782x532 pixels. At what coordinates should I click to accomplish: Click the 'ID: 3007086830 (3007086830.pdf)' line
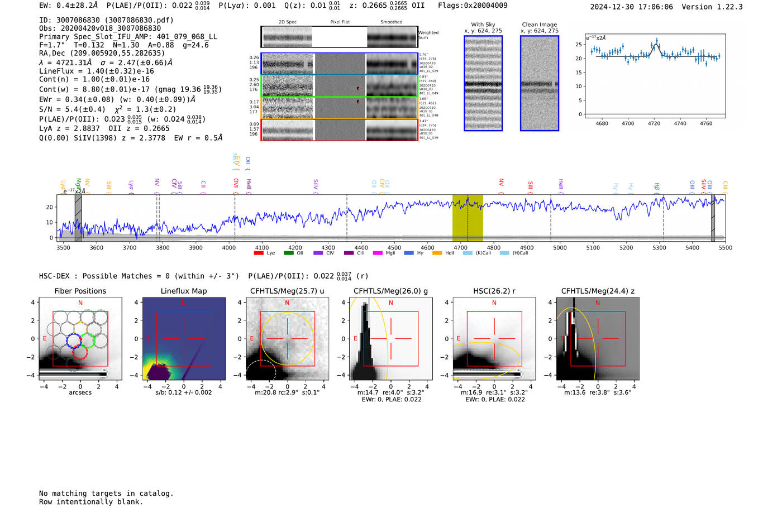point(106,20)
